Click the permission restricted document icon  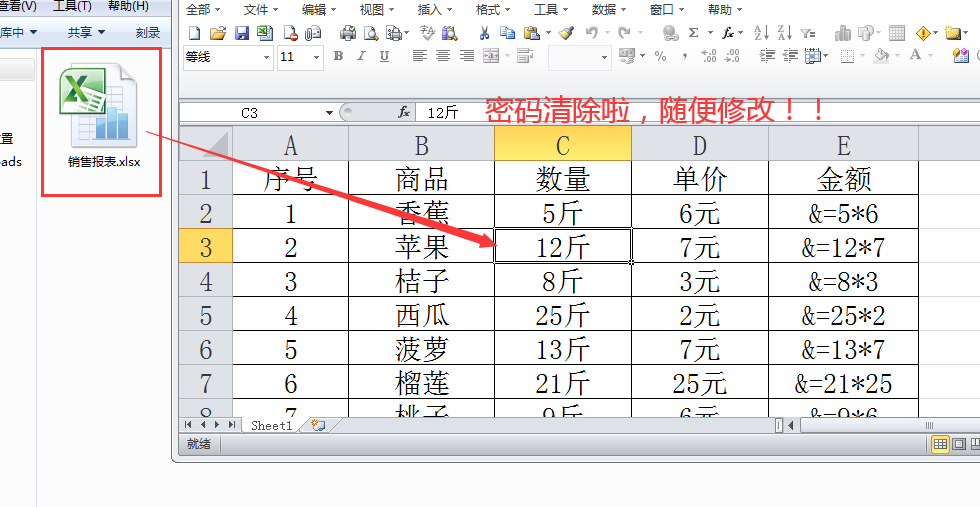pyautogui.click(x=290, y=33)
